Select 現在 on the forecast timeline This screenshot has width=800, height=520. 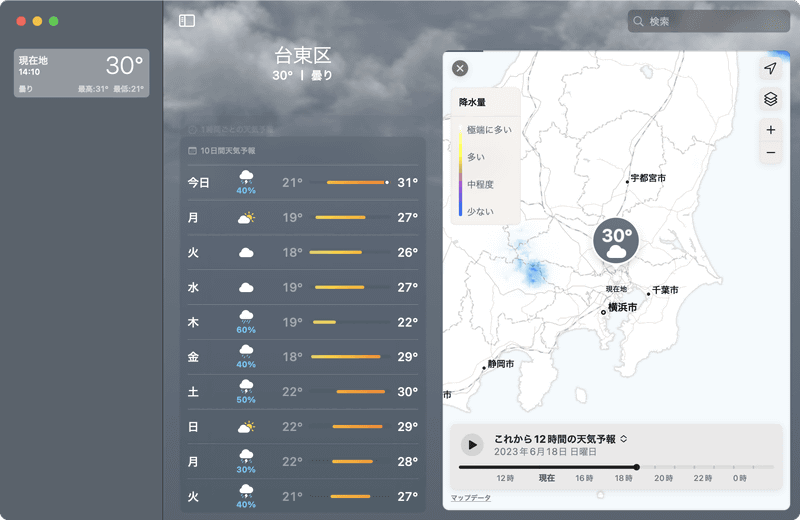tap(546, 478)
